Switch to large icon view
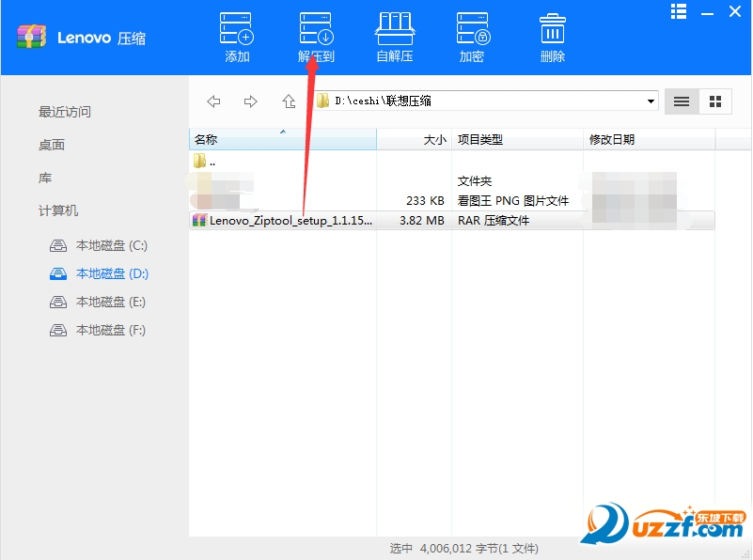This screenshot has width=753, height=560. point(714,101)
